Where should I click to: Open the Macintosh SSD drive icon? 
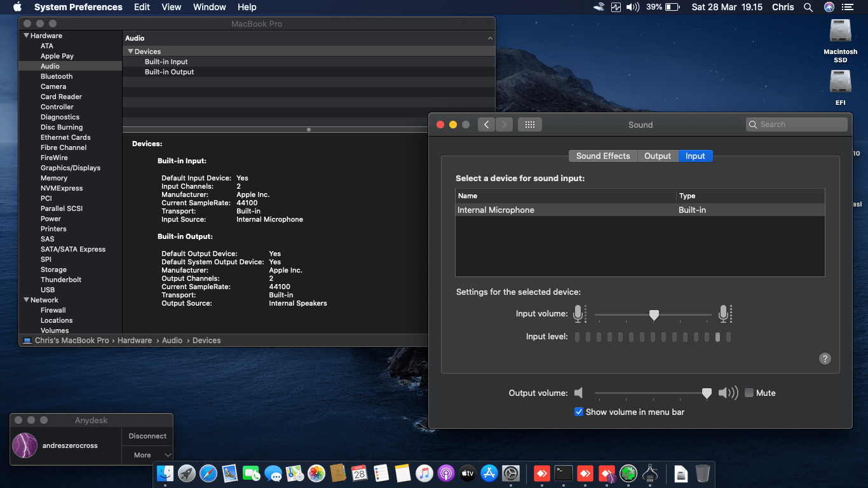[x=840, y=32]
